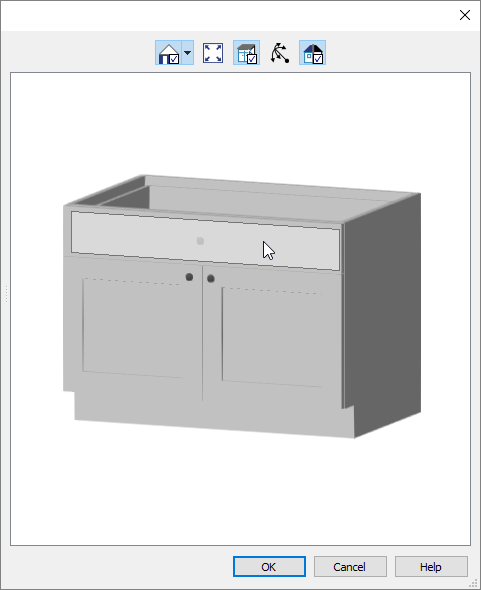Open the rendering technique dropdown arrow
Viewport: 481px width, 590px height.
click(187, 53)
